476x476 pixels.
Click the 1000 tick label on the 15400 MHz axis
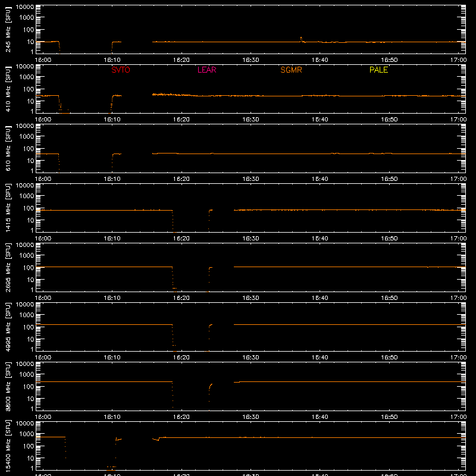[27, 434]
